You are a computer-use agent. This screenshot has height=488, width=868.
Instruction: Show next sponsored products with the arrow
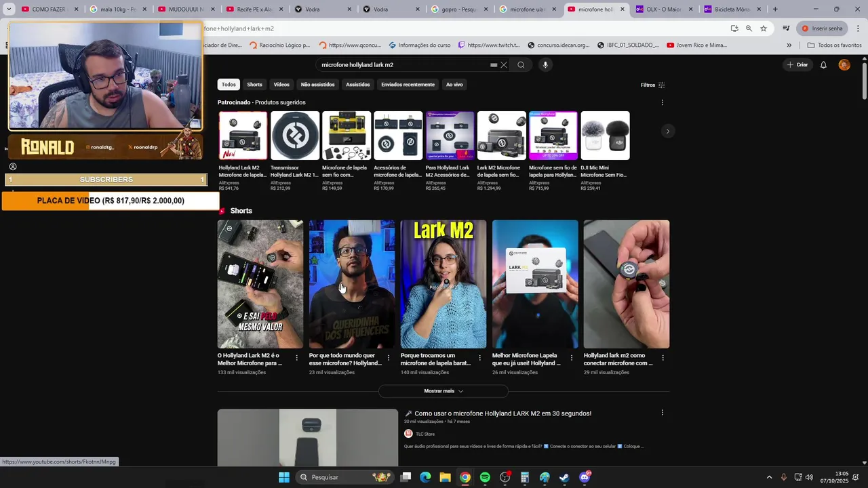pyautogui.click(x=668, y=131)
